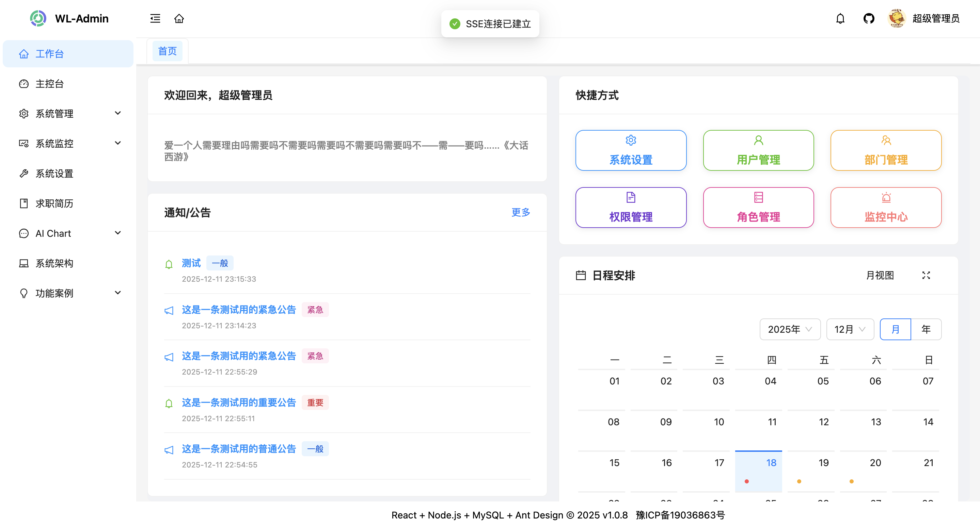Click the home icon in the top bar
The image size is (980, 528).
(x=179, y=18)
